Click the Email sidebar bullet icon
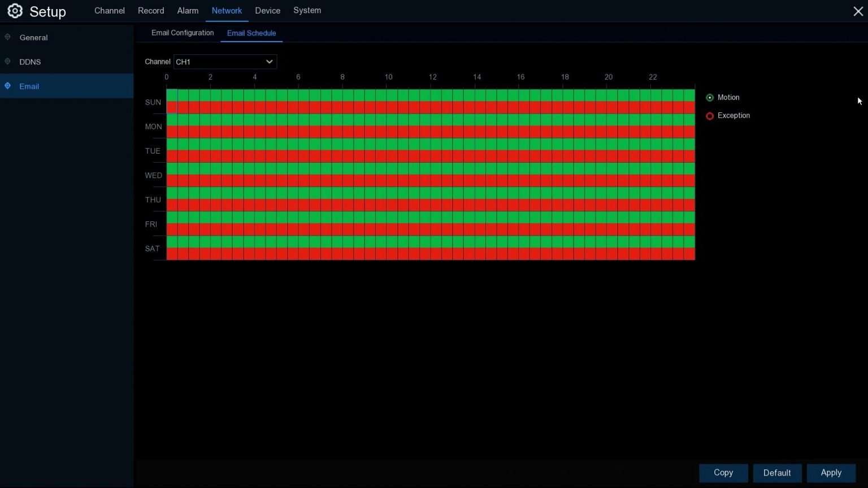Viewport: 868px width, 488px height. tap(7, 86)
